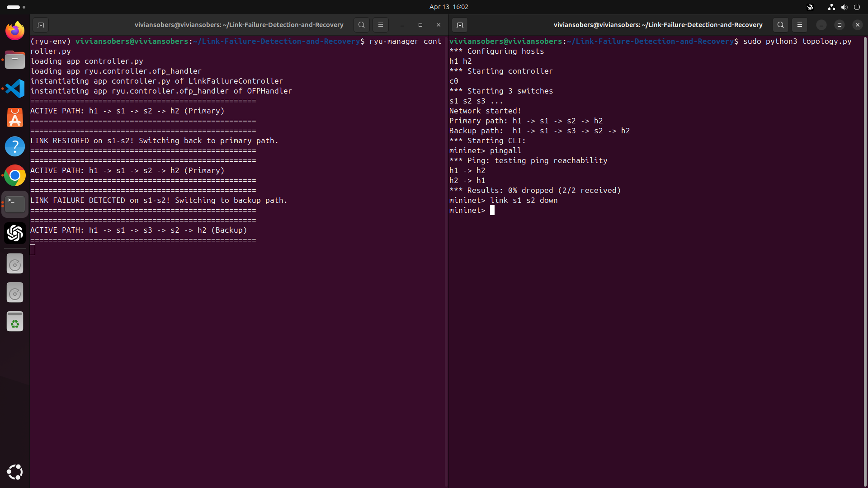This screenshot has height=488, width=868.
Task: Open ChatGPT app from dock
Action: (x=15, y=233)
